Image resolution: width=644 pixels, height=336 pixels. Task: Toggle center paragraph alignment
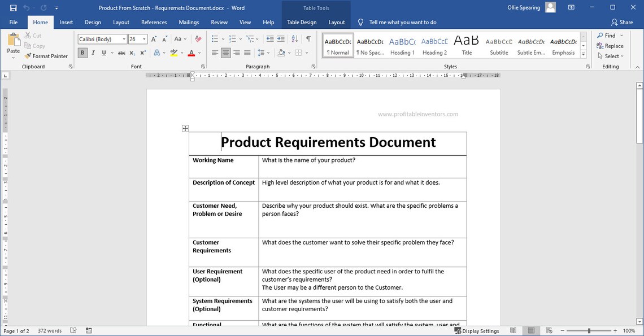(x=225, y=52)
